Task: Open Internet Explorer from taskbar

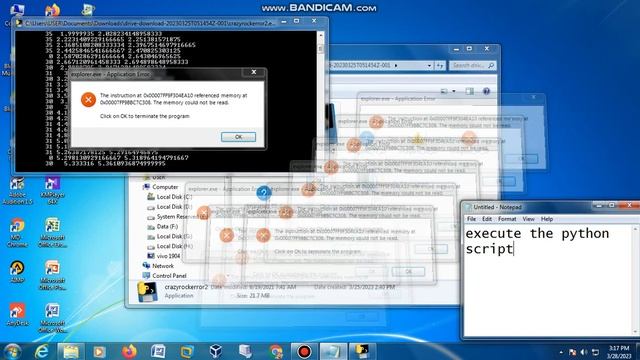Action: [x=41, y=351]
